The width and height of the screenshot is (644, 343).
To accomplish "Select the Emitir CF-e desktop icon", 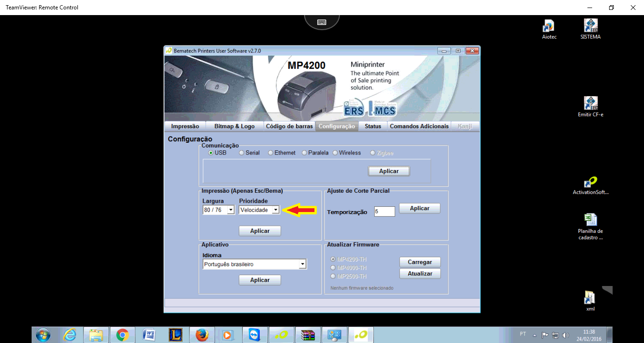I will pyautogui.click(x=591, y=107).
